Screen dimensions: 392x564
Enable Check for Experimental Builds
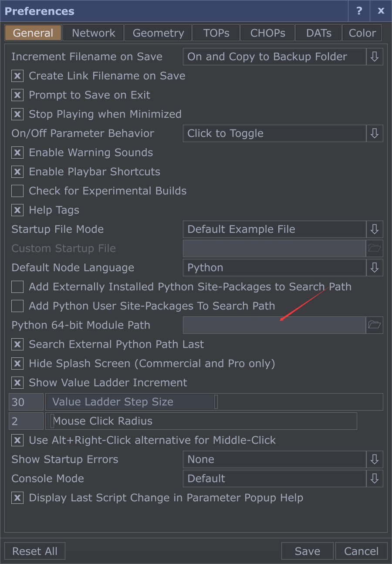point(17,191)
